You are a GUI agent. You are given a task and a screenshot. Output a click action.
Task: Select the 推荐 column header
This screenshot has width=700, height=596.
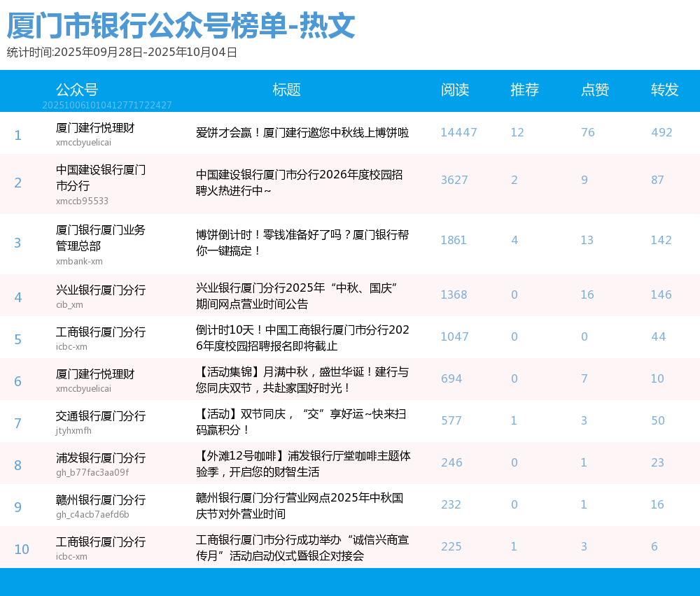pos(524,90)
